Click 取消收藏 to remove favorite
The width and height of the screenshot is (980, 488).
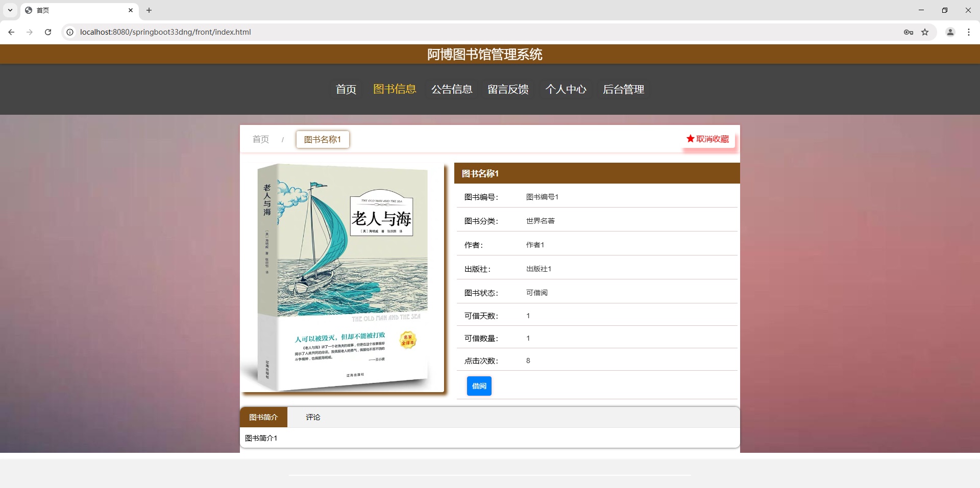(708, 139)
